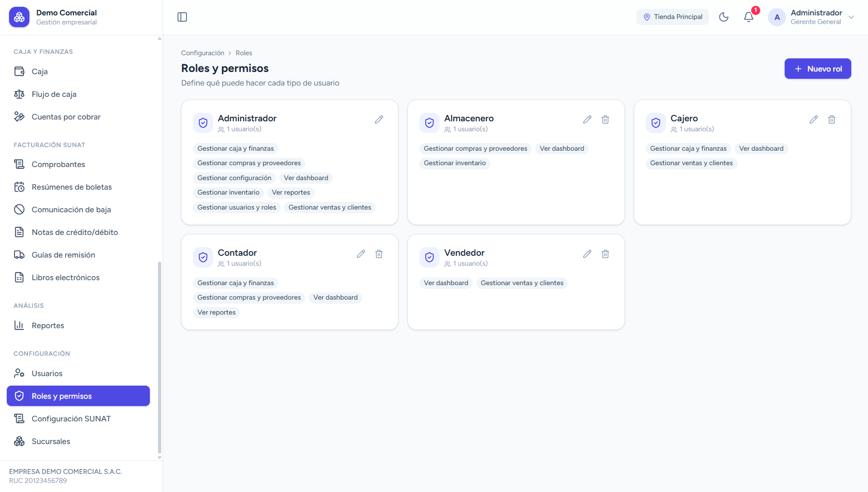The image size is (868, 492).
Task: Delete the Vendedor role
Action: click(605, 254)
